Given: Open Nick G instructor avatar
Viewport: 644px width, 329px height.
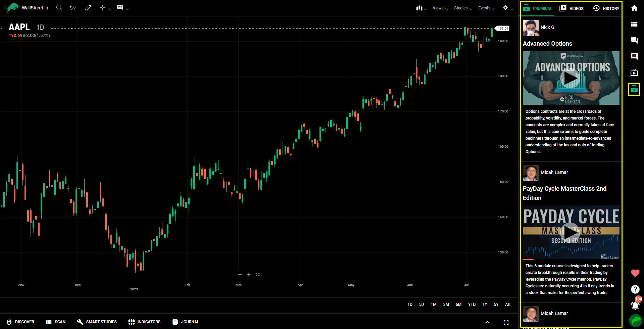Looking at the screenshot, I should pos(531,28).
